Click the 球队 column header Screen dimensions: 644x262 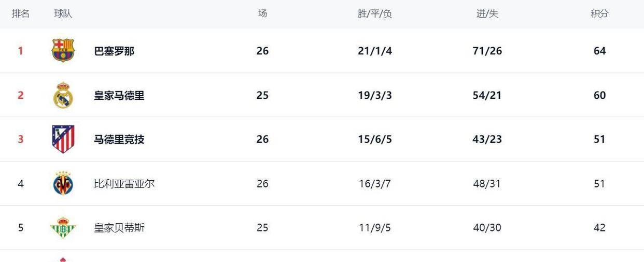[63, 14]
